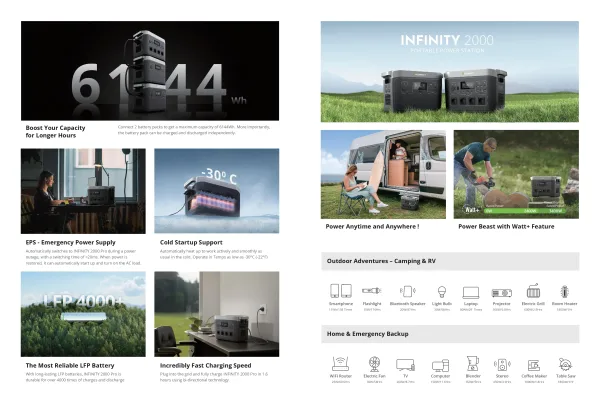600x410 pixels.
Task: Click 'Boost Your Capacity for Longer Hours' heading
Action: point(55,131)
